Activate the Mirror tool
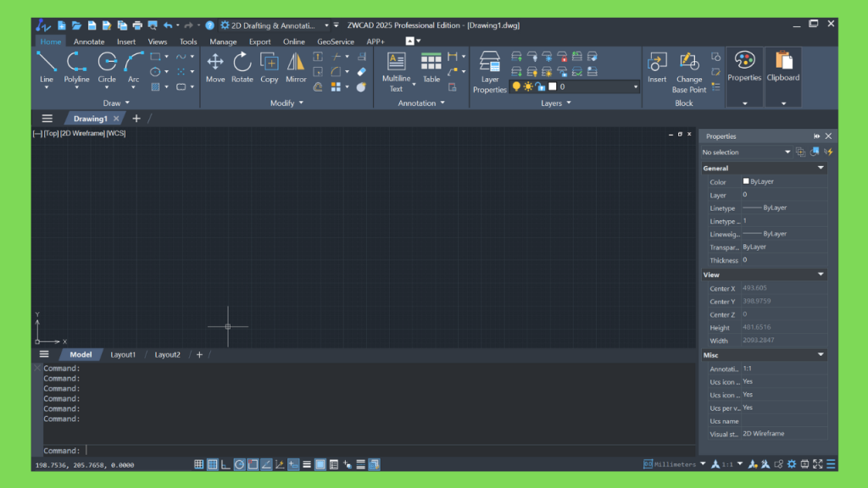Screen dimensions: 868x488 (x=296, y=68)
